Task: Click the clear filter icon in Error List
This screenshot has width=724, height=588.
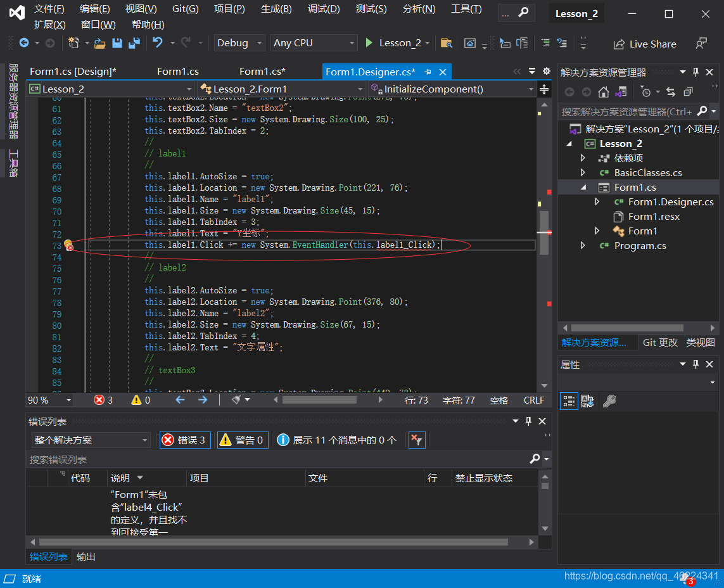Action: coord(417,440)
